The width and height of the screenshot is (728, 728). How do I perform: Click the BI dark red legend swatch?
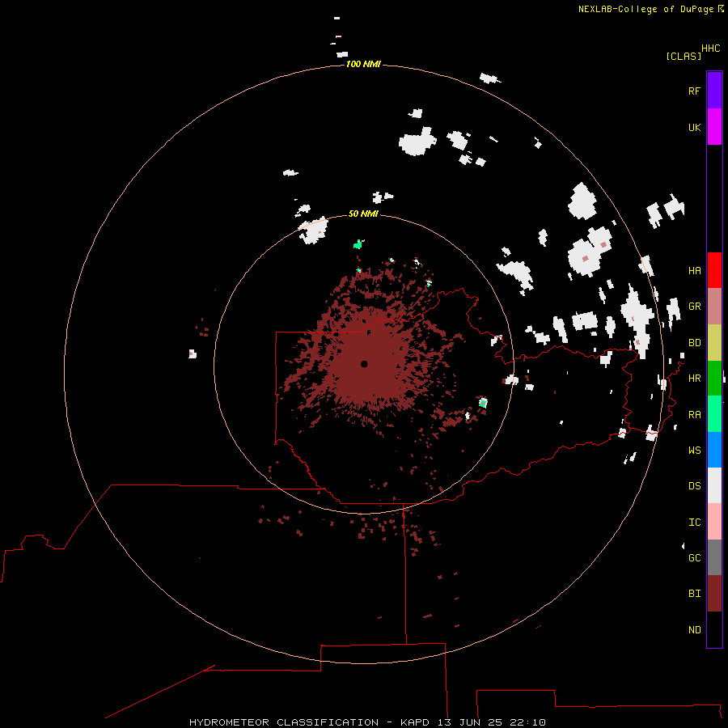pyautogui.click(x=714, y=594)
